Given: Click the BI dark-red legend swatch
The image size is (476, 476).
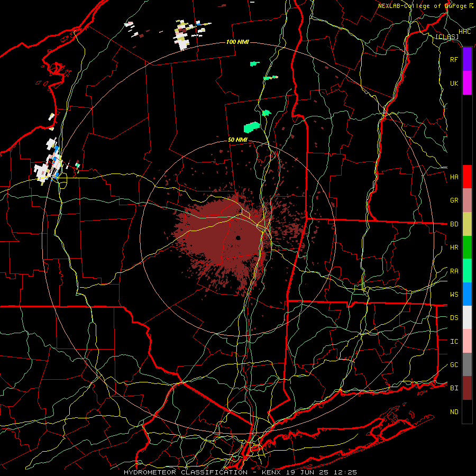Looking at the screenshot, I should pyautogui.click(x=467, y=388).
